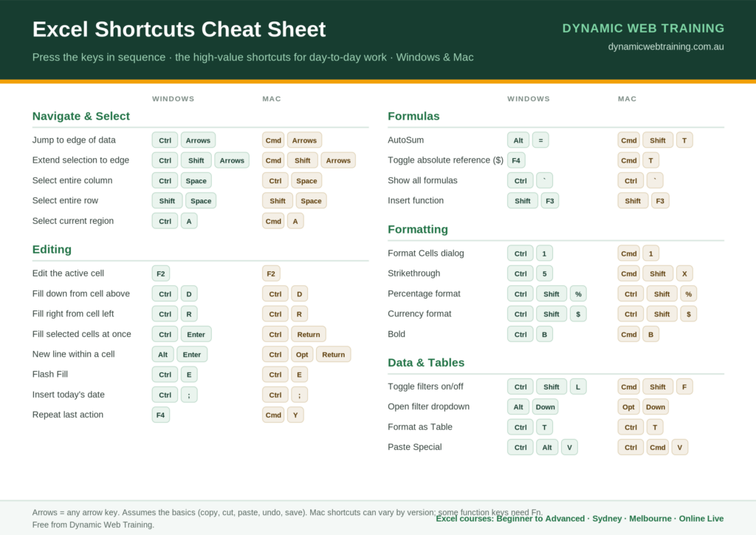Image resolution: width=756 pixels, height=535 pixels.
Task: Click the New line within a cell label
Action: point(73,354)
